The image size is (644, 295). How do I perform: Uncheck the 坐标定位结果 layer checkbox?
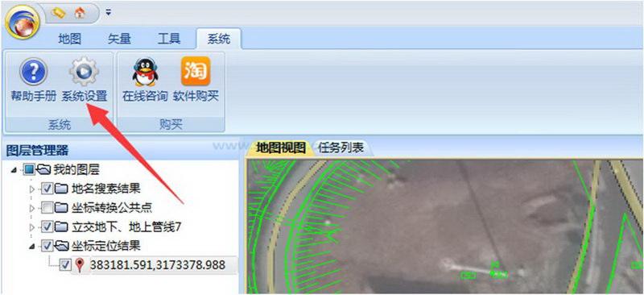click(47, 246)
